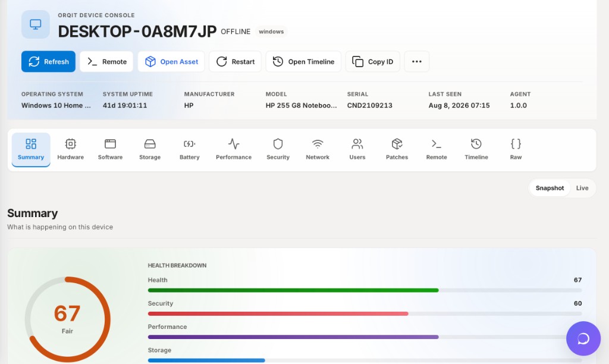Click the OFFLINE status label
Screen dimensions: 609x364
click(x=236, y=32)
